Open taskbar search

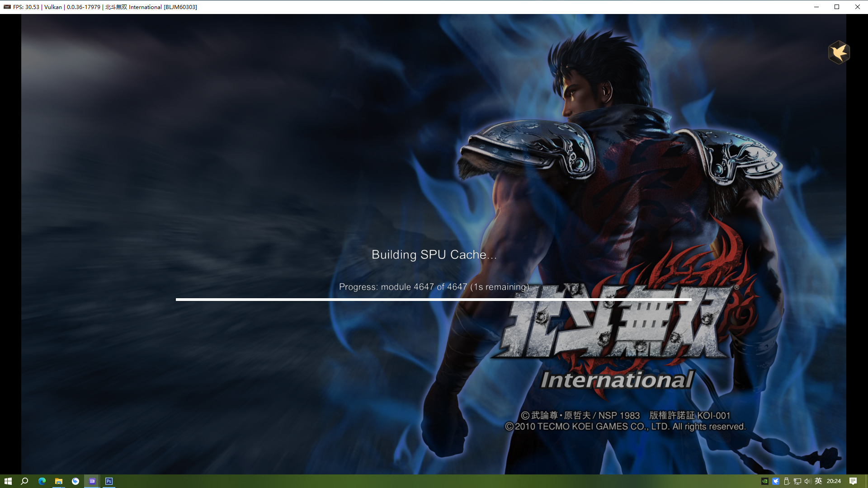(x=25, y=481)
